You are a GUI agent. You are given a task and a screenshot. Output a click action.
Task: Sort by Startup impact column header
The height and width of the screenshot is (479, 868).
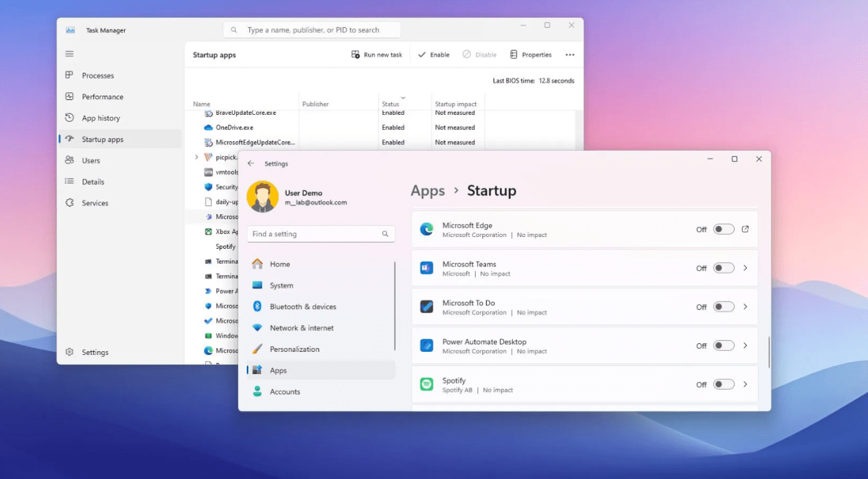point(456,104)
